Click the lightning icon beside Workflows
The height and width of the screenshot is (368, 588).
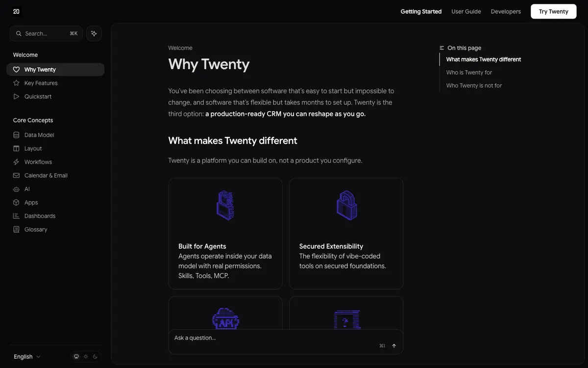(x=16, y=162)
